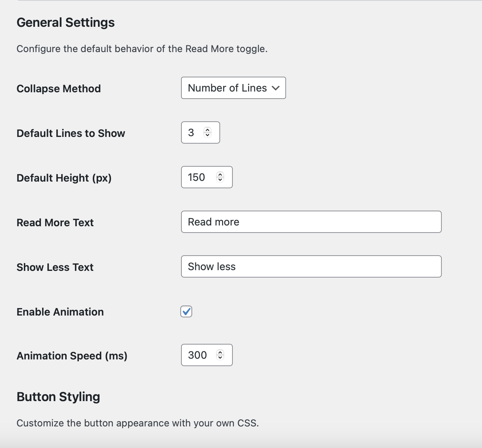Open the Collapse Method dropdown

(x=233, y=88)
